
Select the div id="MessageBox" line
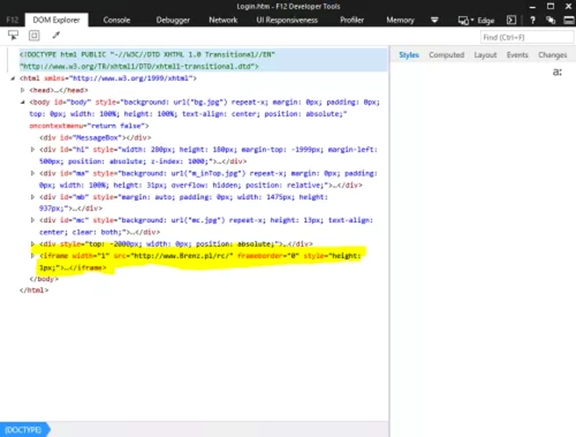point(96,138)
